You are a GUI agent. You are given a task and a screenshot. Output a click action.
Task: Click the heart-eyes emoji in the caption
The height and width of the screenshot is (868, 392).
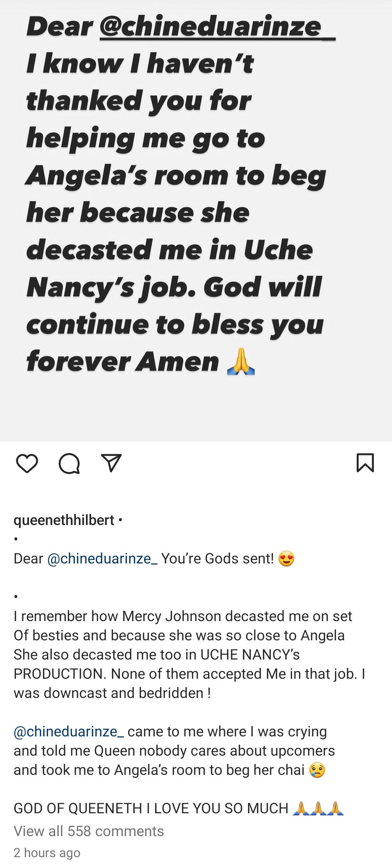point(286,559)
